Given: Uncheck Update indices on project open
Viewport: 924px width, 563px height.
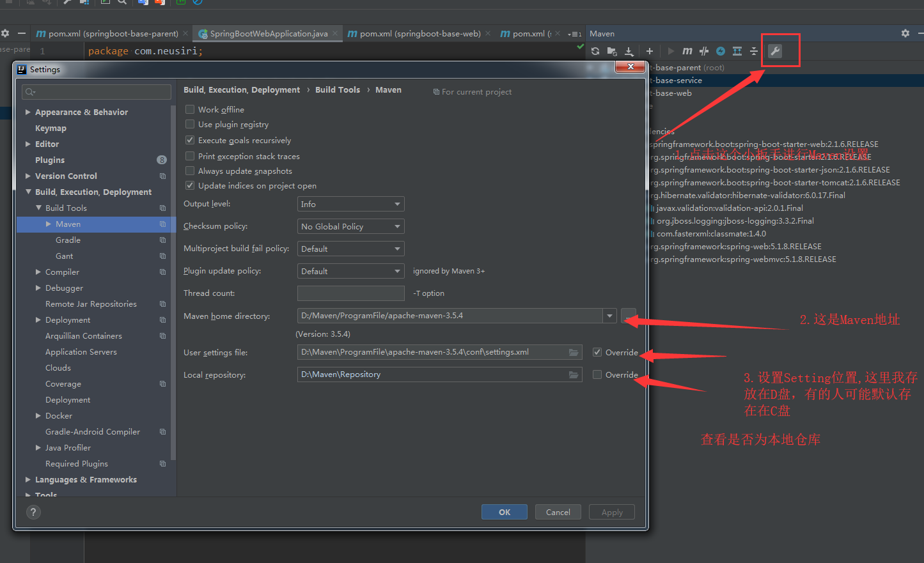Looking at the screenshot, I should 190,185.
